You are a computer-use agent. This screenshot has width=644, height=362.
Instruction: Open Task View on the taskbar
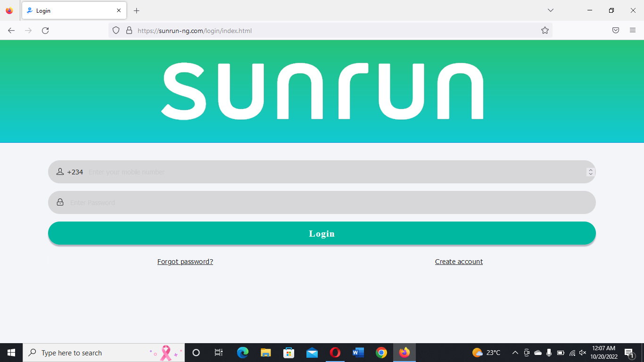click(219, 353)
